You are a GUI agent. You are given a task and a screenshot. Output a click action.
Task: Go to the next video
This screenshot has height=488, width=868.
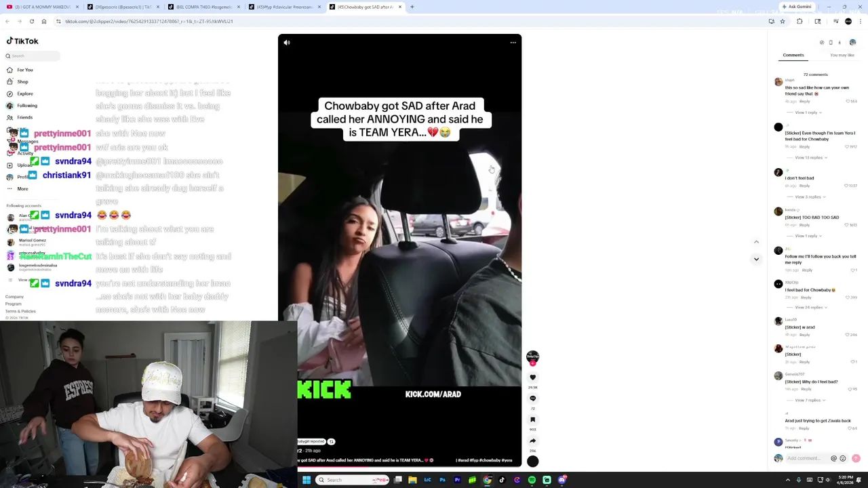click(756, 259)
